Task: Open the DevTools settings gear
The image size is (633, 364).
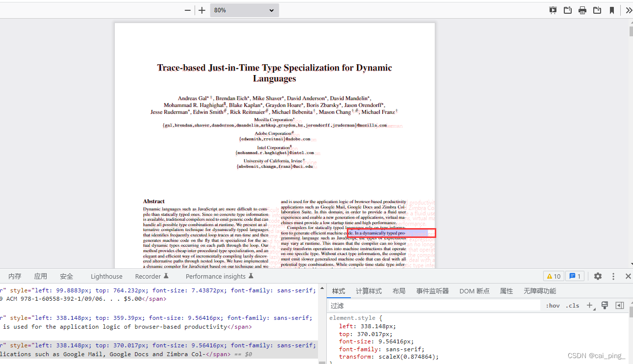Action: point(598,276)
